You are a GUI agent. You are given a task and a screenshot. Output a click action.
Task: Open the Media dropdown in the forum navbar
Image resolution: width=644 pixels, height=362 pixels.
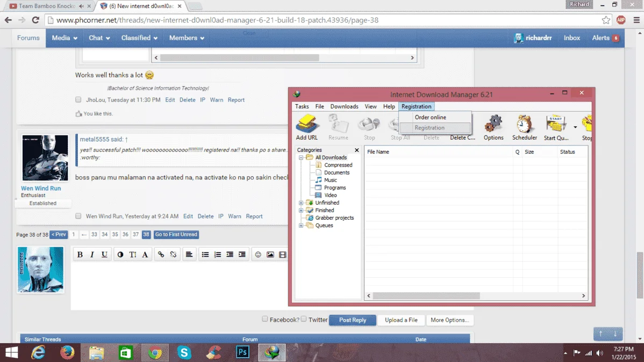[65, 38]
